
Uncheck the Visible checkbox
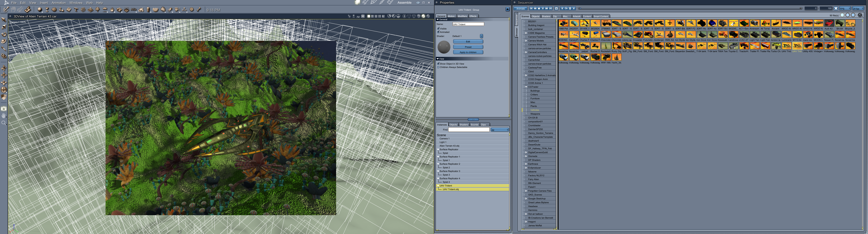pyautogui.click(x=438, y=28)
